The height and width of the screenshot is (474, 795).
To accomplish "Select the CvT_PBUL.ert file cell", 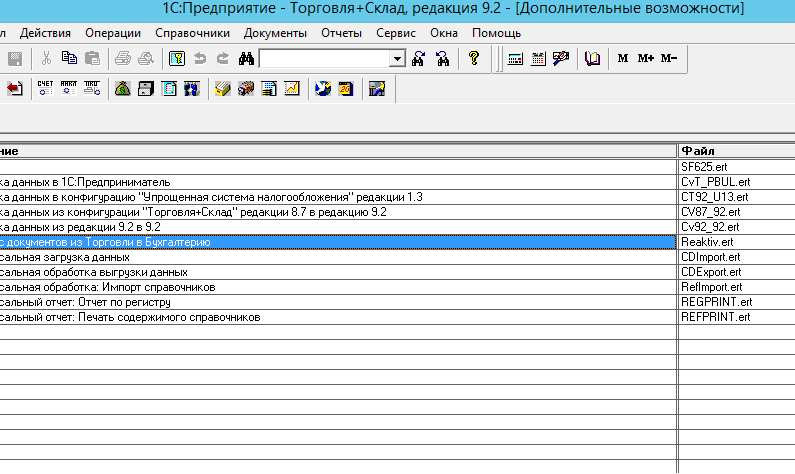I will [737, 182].
